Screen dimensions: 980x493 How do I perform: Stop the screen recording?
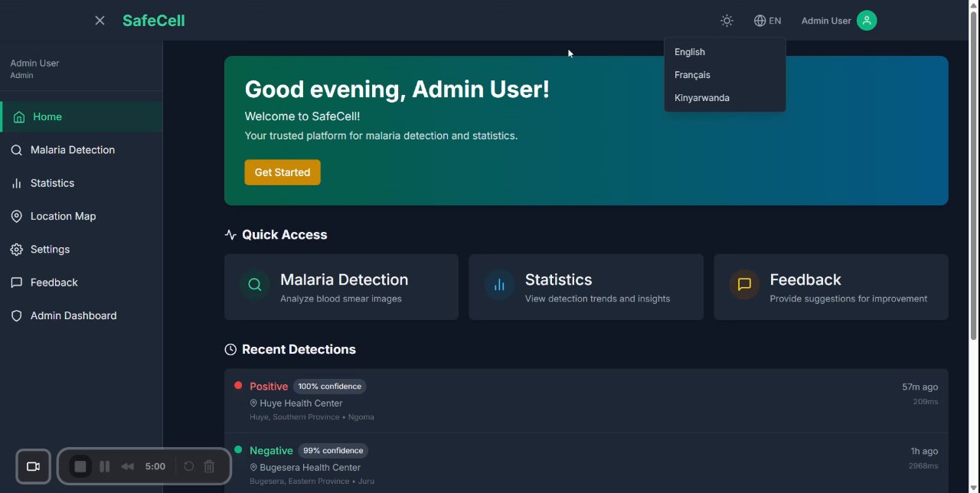[x=80, y=466]
